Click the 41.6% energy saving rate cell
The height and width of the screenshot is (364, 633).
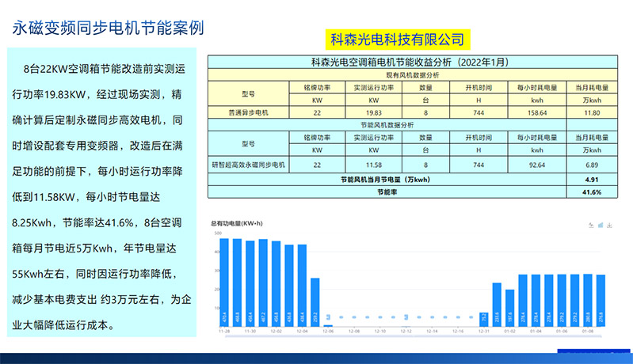tap(592, 192)
